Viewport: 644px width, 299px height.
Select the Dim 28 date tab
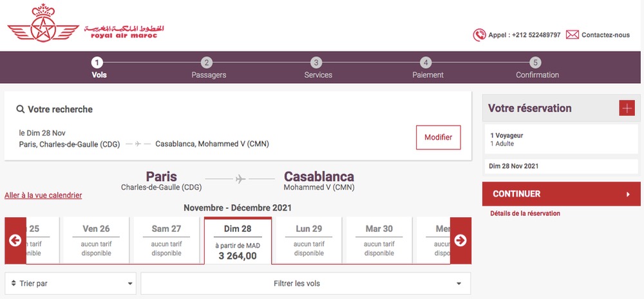[x=238, y=241]
